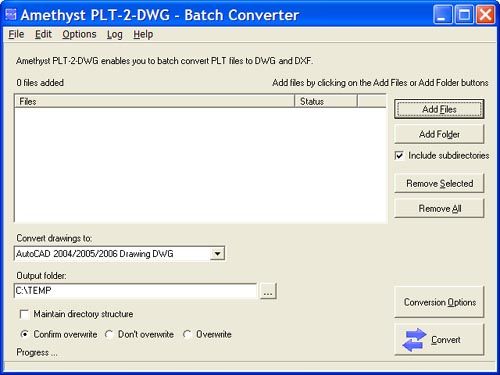Select the Don't overwrite radio option
This screenshot has height=375, width=500.
point(109,334)
